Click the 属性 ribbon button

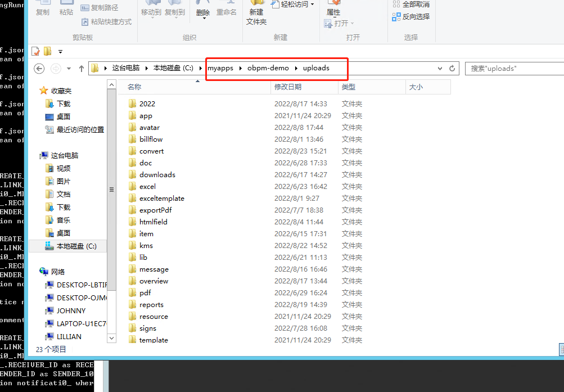pyautogui.click(x=333, y=9)
